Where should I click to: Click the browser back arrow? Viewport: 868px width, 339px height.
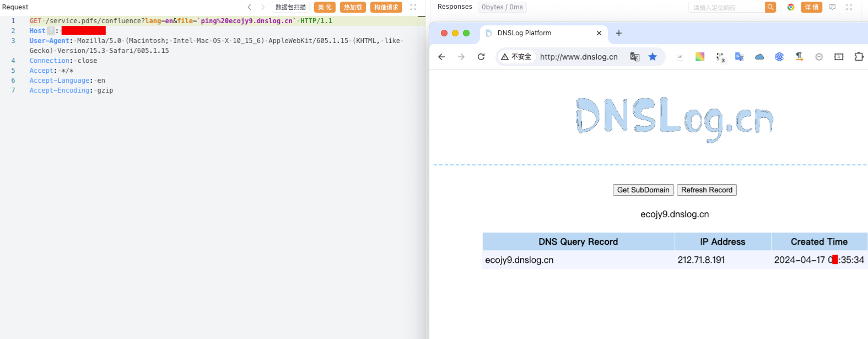click(x=441, y=57)
